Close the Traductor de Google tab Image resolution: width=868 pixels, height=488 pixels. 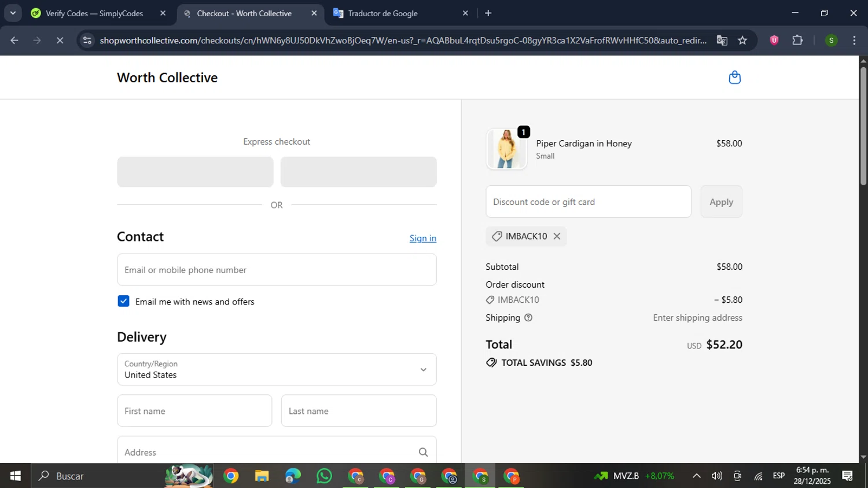[465, 13]
